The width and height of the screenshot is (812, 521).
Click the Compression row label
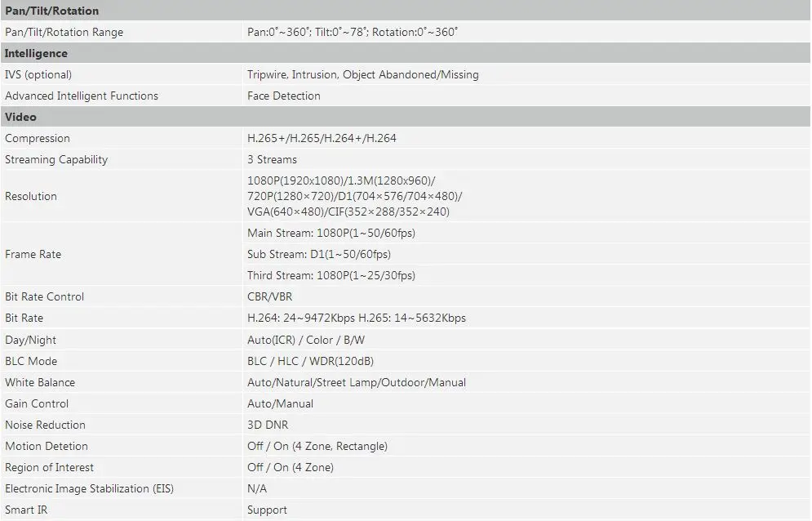[38, 138]
